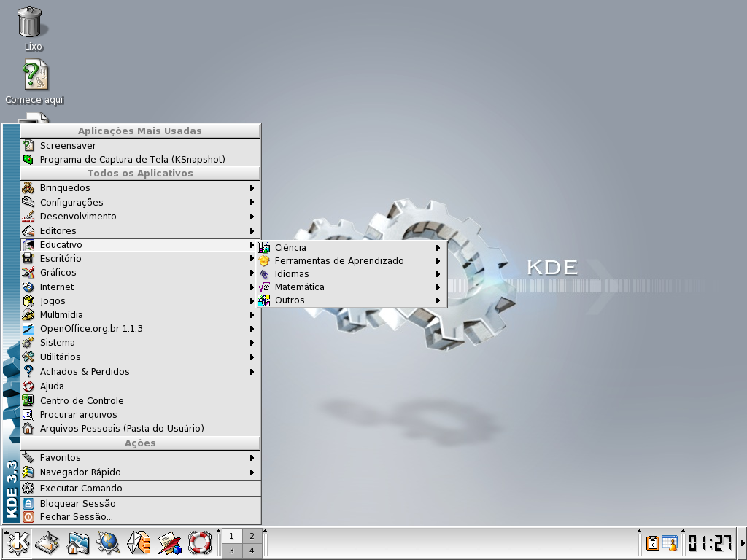This screenshot has height=560, width=747.
Task: Expand the Brinquedos submenu arrow
Action: [252, 188]
